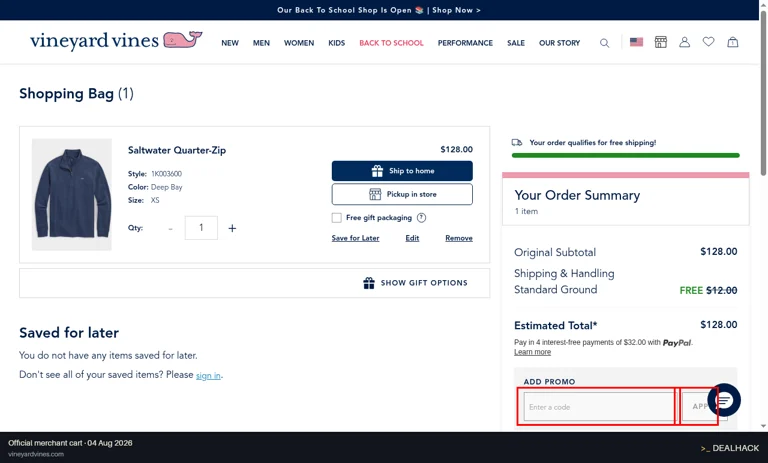This screenshot has width=768, height=463.
Task: Click the Standard Ground shipping method text
Action: click(x=555, y=290)
